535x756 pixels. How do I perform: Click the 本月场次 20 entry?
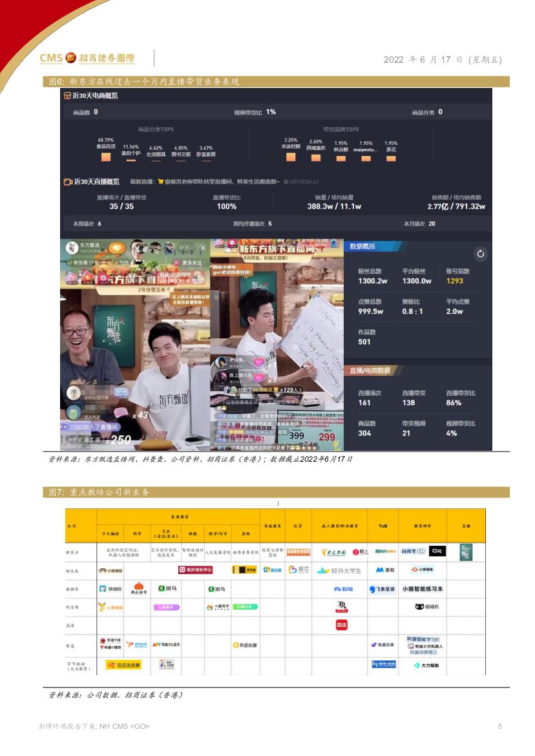click(x=419, y=224)
